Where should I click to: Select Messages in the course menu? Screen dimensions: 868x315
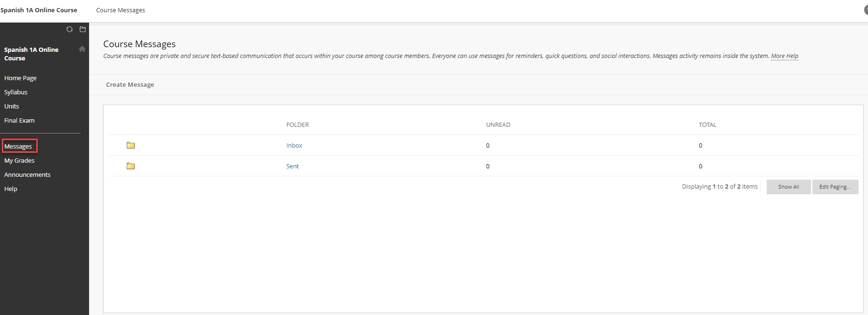(18, 146)
